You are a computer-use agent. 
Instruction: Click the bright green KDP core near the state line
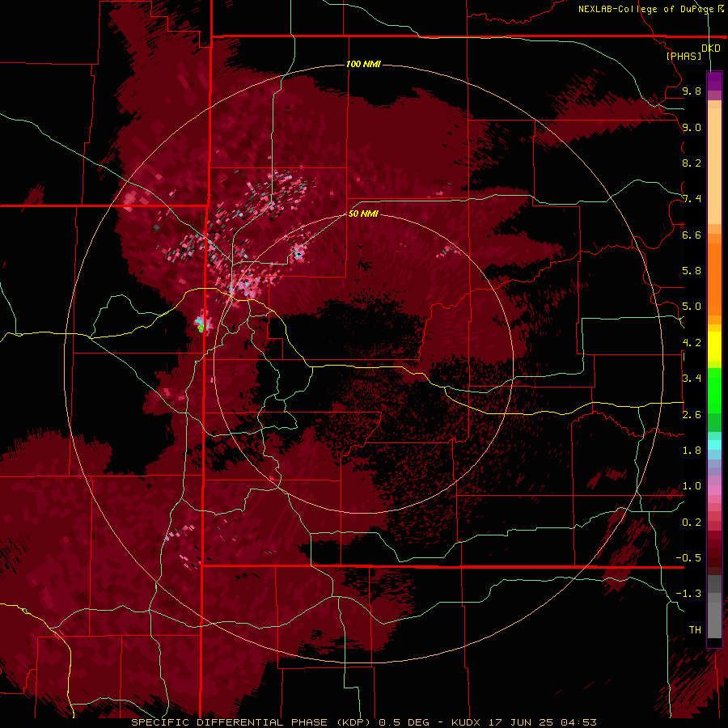(201, 328)
